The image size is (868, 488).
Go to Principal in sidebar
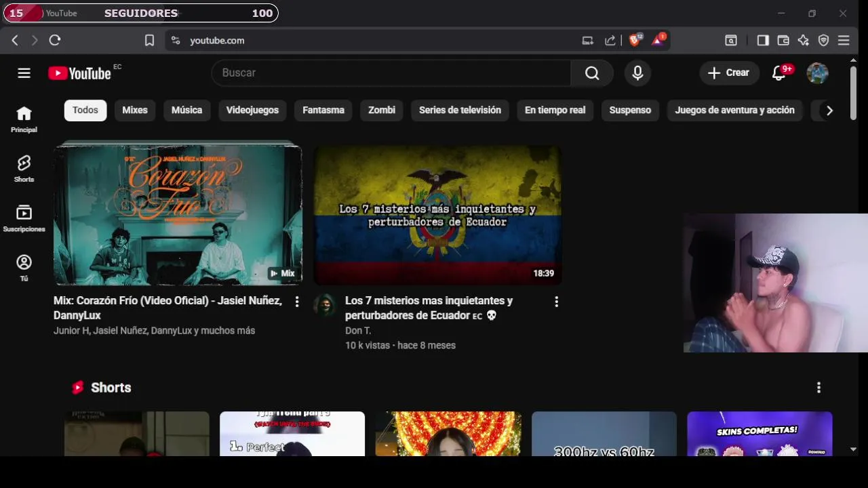[x=24, y=119]
